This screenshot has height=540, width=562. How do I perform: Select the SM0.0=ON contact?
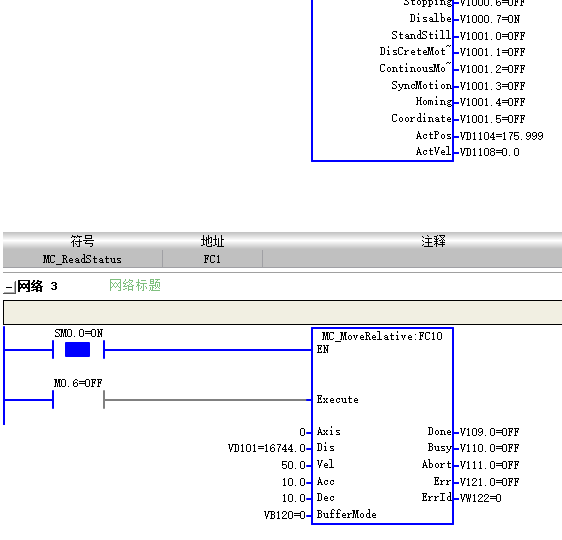(78, 349)
